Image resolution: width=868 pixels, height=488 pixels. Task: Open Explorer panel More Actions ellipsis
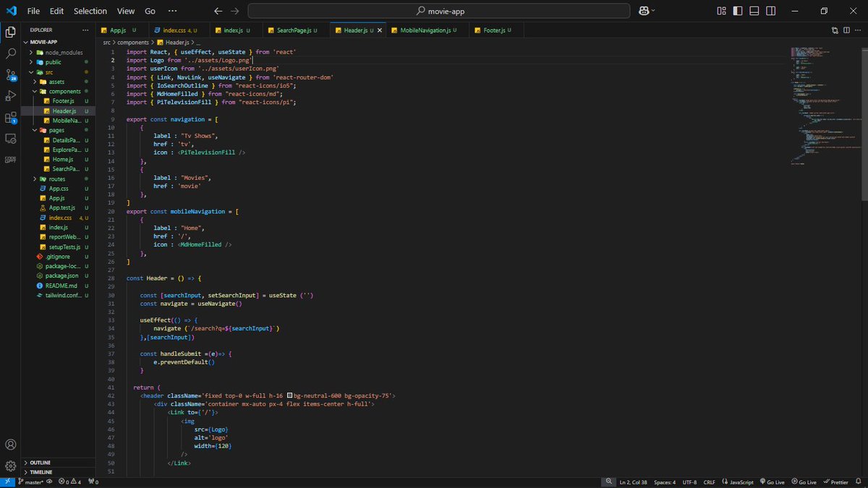point(85,30)
